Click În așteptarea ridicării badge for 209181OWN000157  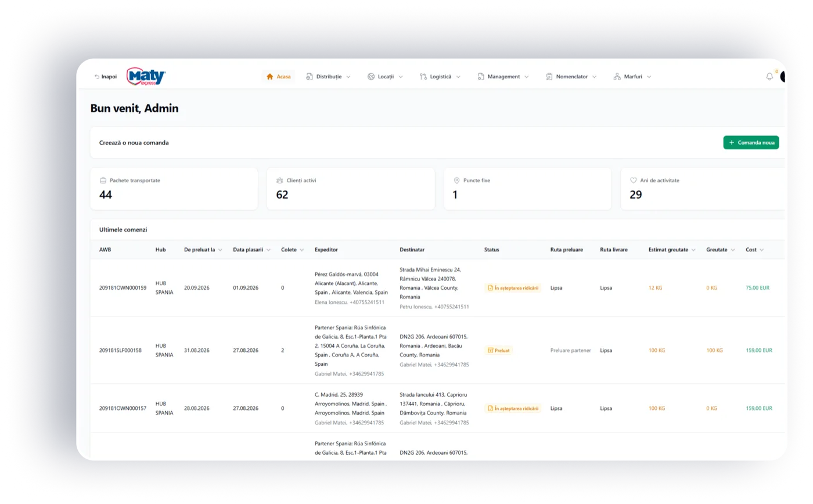(x=513, y=408)
